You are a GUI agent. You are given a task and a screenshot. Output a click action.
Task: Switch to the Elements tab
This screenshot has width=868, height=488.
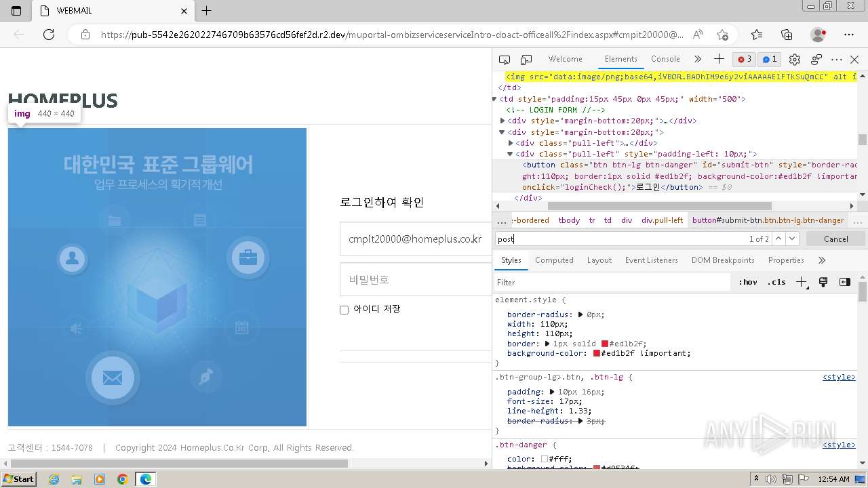coord(621,59)
